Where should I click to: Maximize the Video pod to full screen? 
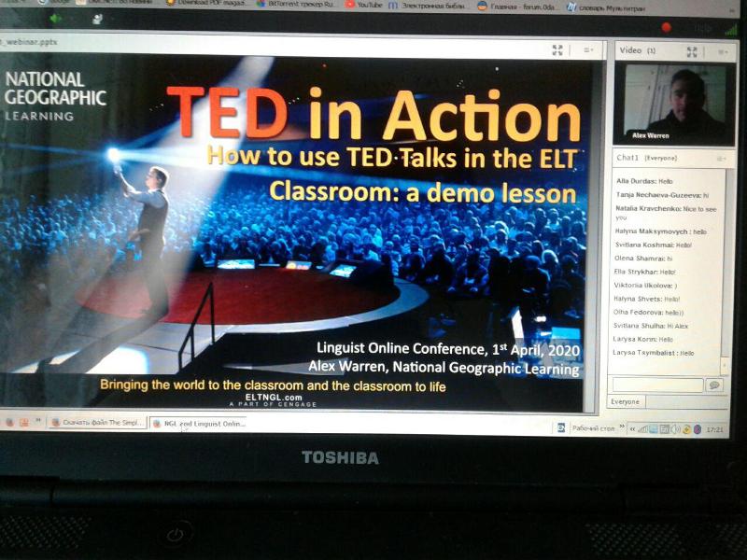coord(692,52)
